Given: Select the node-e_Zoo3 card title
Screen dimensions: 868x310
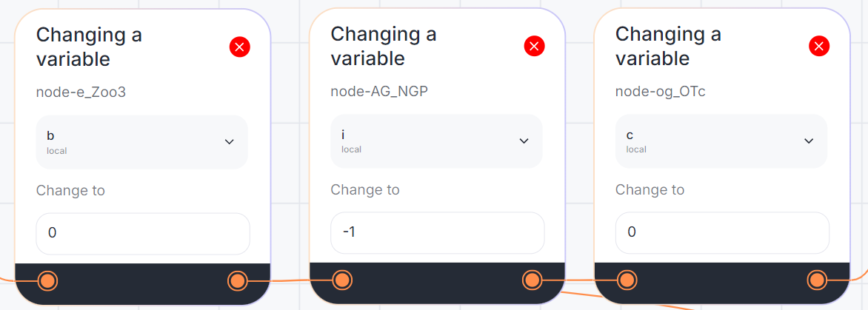Looking at the screenshot, I should pyautogui.click(x=89, y=47).
